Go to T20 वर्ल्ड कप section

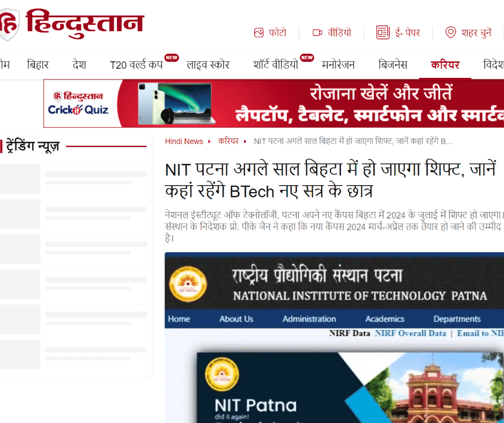[x=136, y=65]
